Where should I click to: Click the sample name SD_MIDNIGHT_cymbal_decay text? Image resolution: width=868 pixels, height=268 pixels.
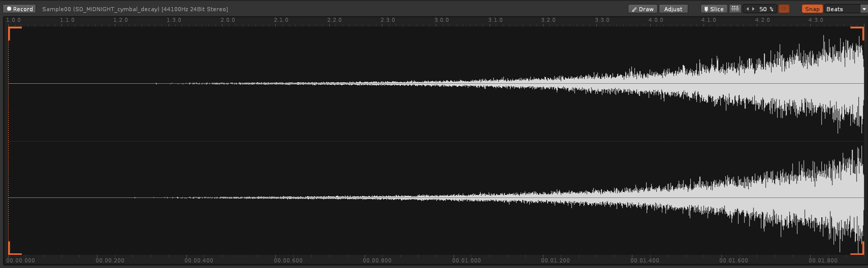point(117,9)
